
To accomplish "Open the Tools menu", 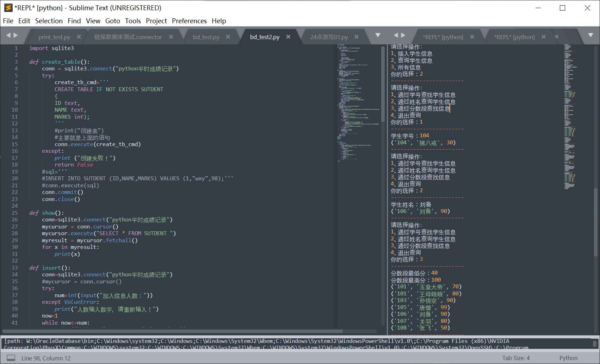I will [x=133, y=21].
